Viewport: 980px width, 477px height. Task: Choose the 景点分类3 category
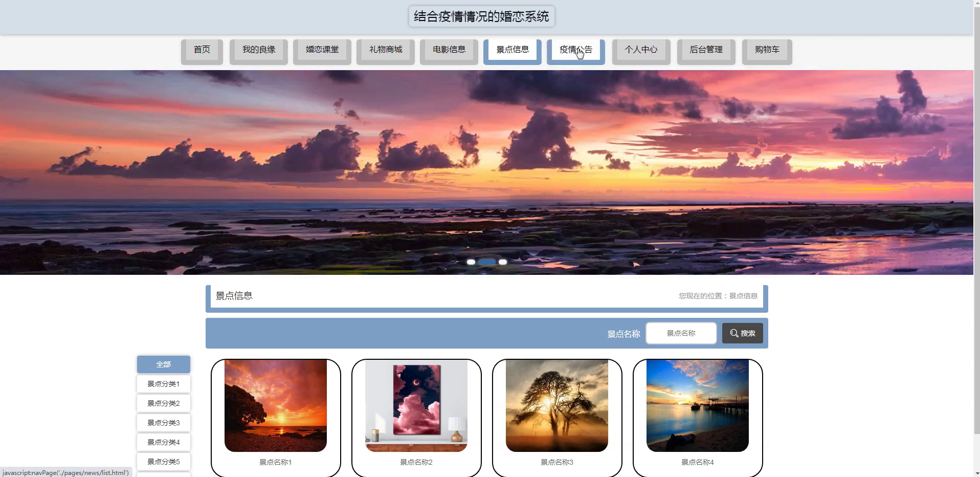pos(164,423)
